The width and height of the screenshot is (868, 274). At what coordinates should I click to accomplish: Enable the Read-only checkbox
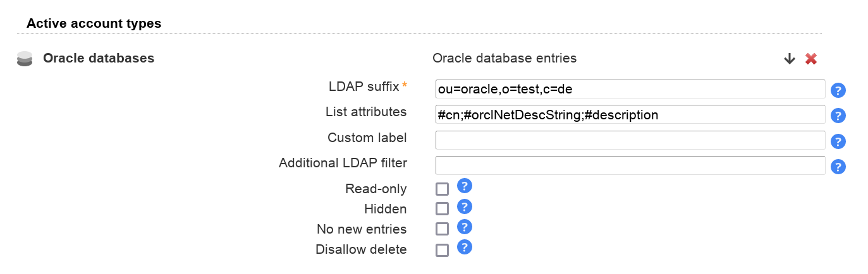tap(443, 189)
